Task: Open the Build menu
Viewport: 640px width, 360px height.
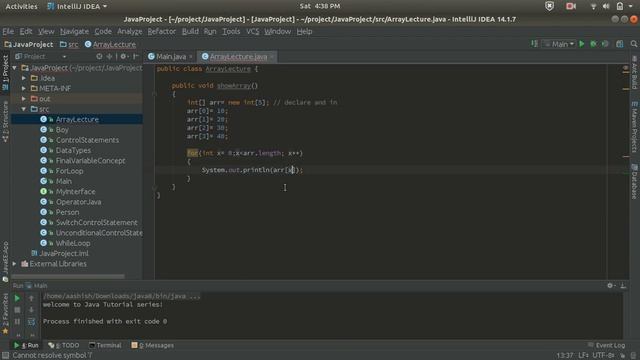Action: click(190, 31)
